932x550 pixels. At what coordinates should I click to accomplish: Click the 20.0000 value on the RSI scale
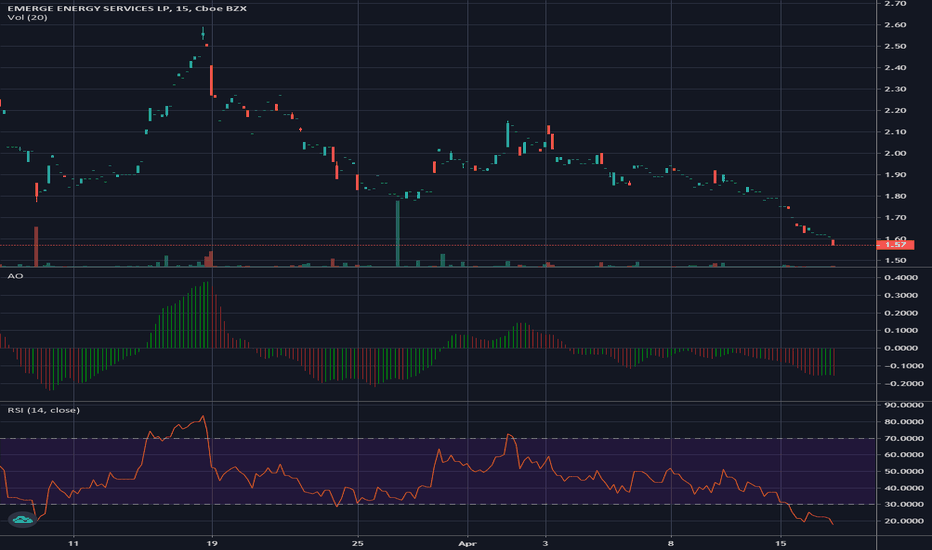(x=904, y=521)
